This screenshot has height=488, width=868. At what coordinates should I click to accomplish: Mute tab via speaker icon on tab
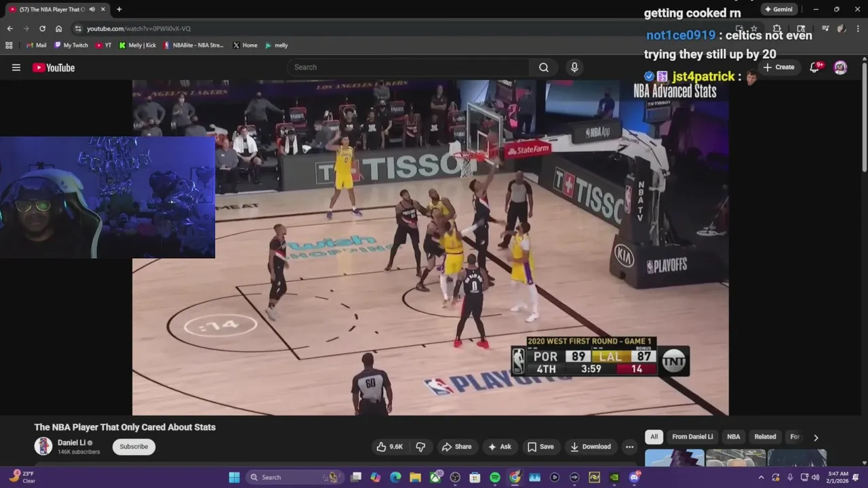tap(92, 9)
